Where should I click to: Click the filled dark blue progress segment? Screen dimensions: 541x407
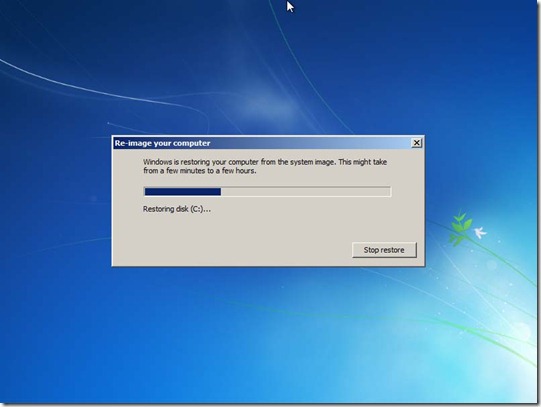pos(183,192)
